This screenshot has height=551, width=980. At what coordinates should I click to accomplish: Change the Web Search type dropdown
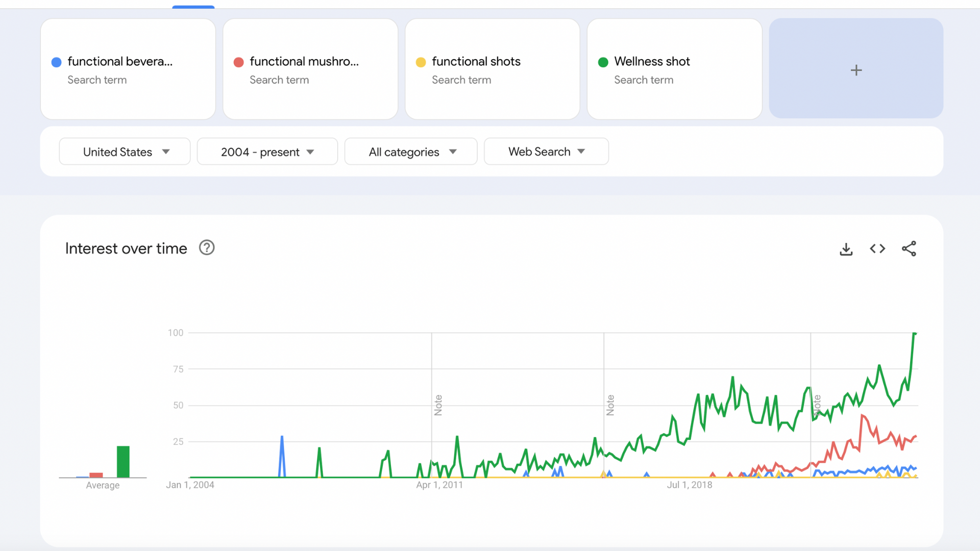546,152
